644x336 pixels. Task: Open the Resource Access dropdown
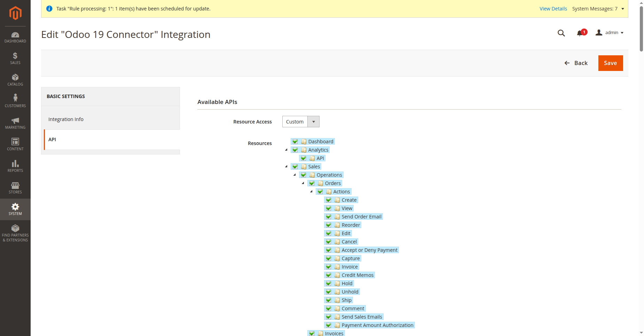[301, 122]
